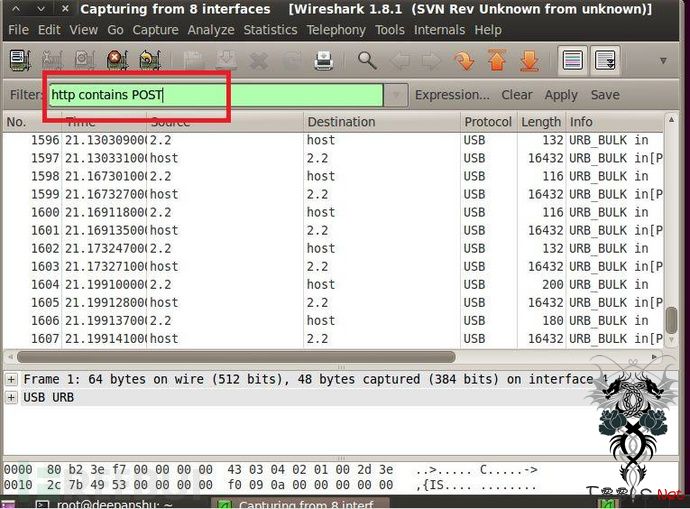Expand the Frame 1 details tree
The width and height of the screenshot is (690, 509).
click(x=11, y=379)
